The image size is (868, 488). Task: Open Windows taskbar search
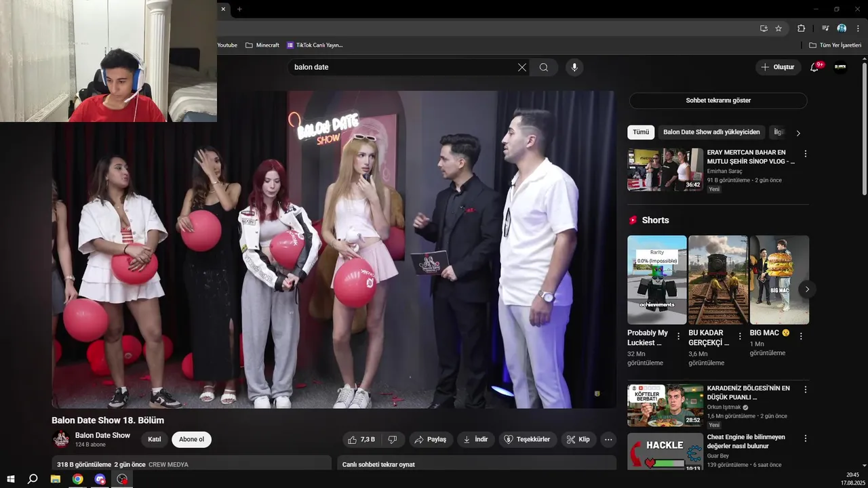click(x=33, y=479)
